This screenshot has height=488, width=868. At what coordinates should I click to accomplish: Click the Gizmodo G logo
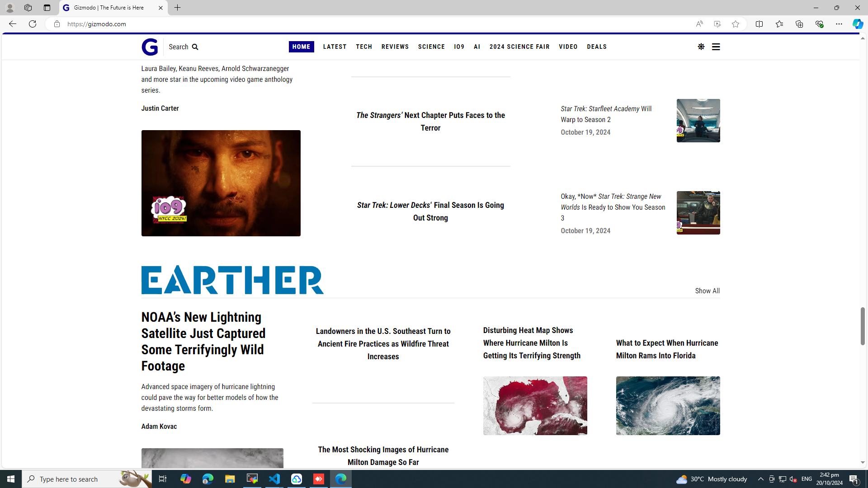(150, 47)
